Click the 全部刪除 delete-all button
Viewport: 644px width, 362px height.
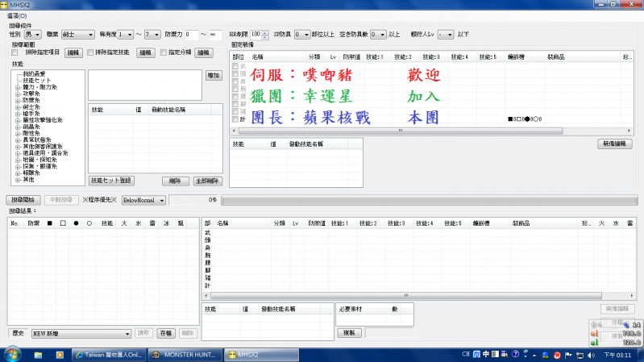click(207, 181)
